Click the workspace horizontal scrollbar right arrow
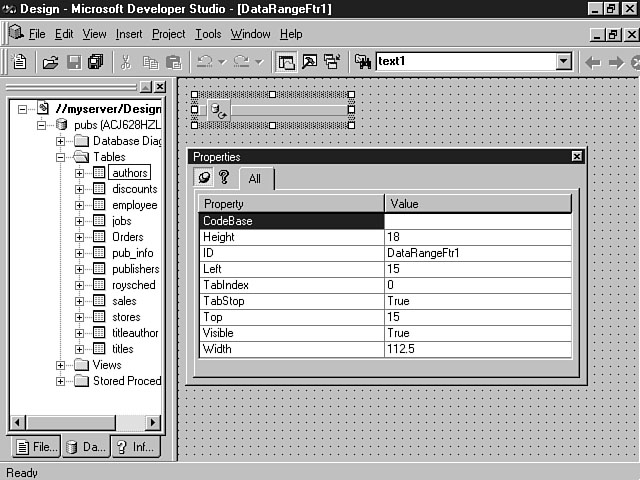Screen dimensions: 640x480 (x=152, y=423)
